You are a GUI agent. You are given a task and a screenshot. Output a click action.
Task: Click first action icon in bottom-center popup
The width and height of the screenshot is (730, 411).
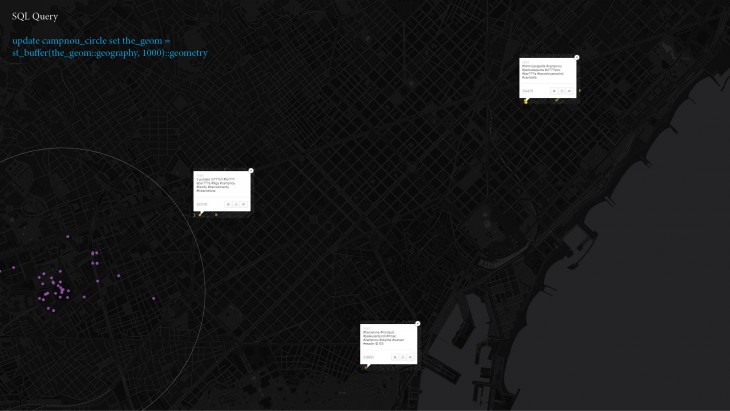pos(395,357)
